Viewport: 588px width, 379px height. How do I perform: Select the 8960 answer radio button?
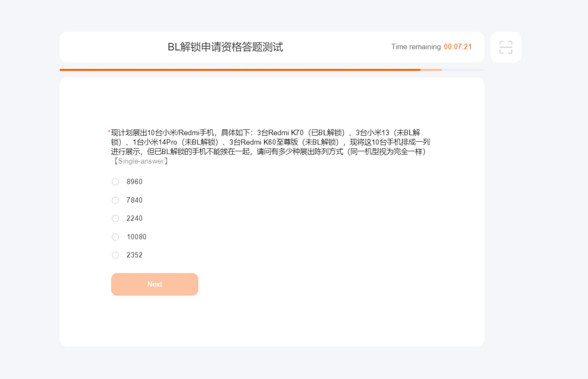tap(115, 182)
